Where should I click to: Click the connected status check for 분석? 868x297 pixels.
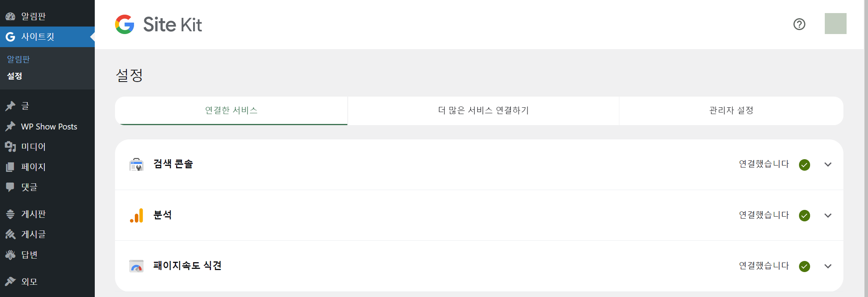805,215
